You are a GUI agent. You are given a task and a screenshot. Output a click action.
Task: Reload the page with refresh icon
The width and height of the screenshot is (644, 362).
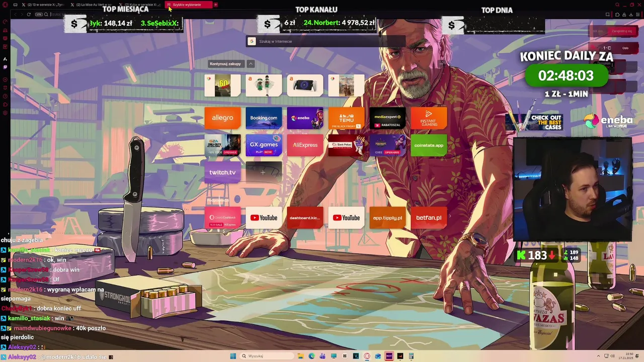pyautogui.click(x=29, y=14)
